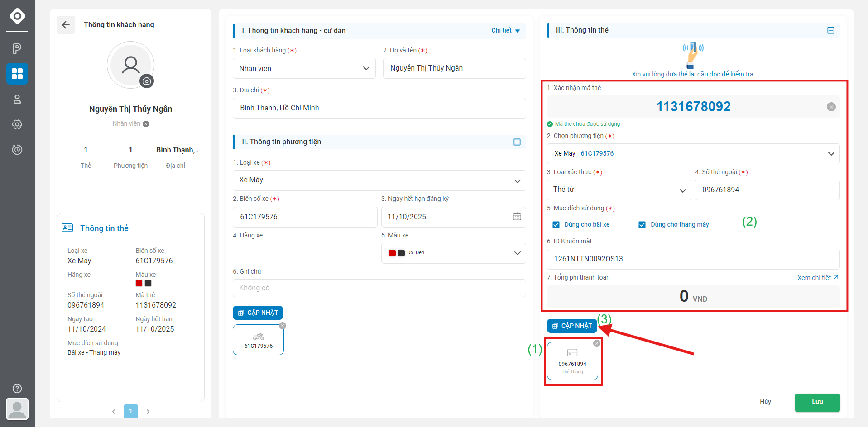
Task: Open the settings gear icon in sidebar
Action: point(17,124)
